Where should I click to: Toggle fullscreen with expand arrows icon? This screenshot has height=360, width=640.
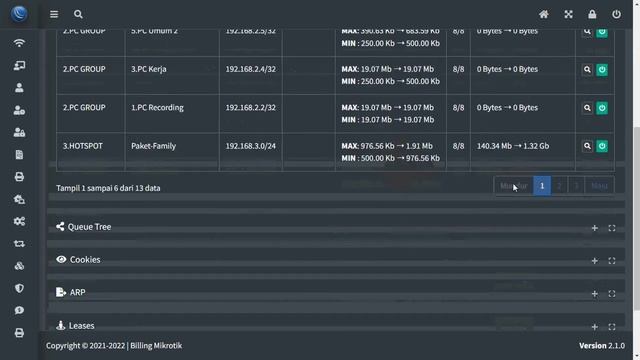click(568, 14)
